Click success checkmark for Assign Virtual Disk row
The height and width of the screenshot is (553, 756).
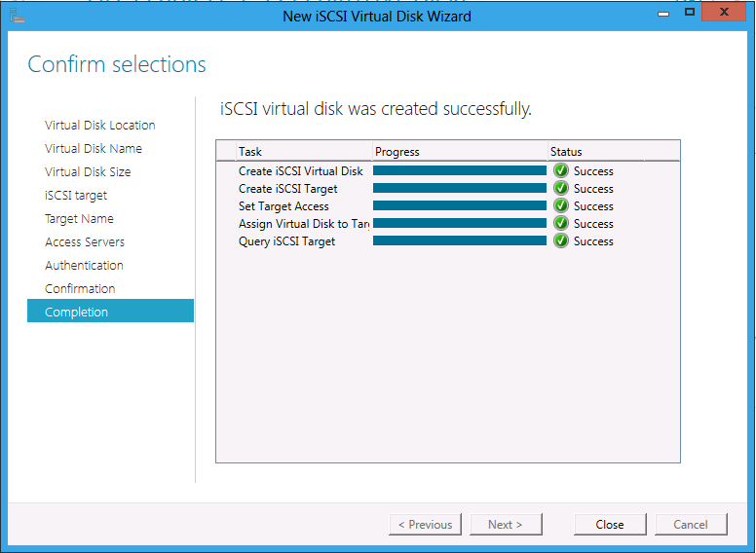point(561,224)
